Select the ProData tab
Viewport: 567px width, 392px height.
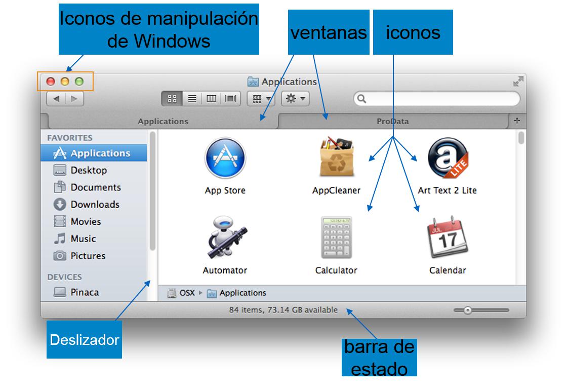[393, 121]
